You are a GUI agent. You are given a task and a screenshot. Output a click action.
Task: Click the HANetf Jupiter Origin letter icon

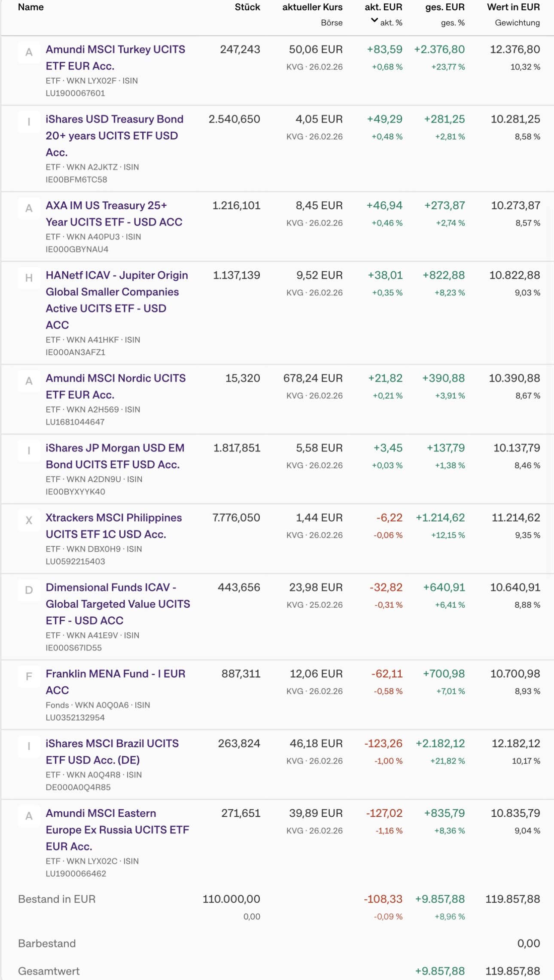tap(29, 278)
